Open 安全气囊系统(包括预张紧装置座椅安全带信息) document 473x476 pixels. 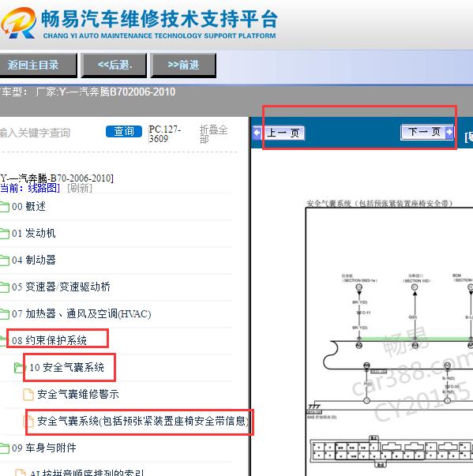tap(143, 421)
